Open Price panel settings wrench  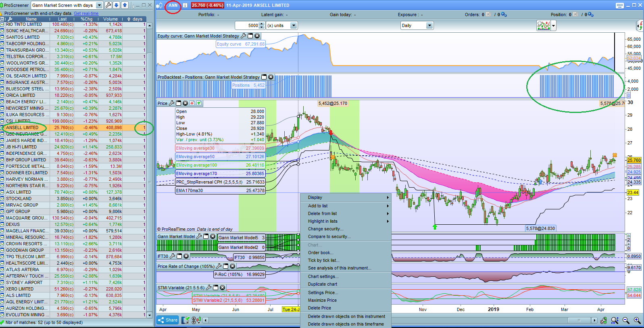172,103
